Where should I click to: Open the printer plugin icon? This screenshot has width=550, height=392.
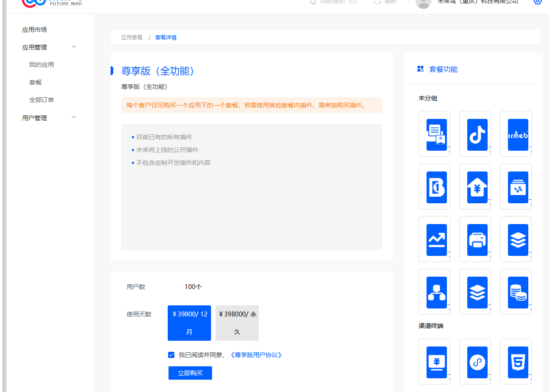[477, 240]
